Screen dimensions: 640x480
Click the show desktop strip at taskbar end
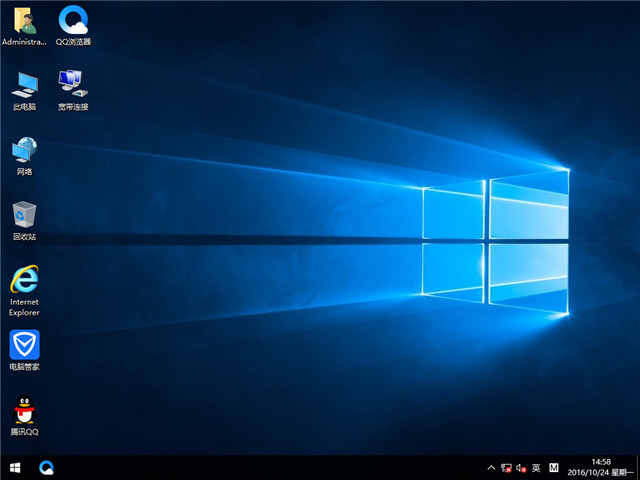637,467
